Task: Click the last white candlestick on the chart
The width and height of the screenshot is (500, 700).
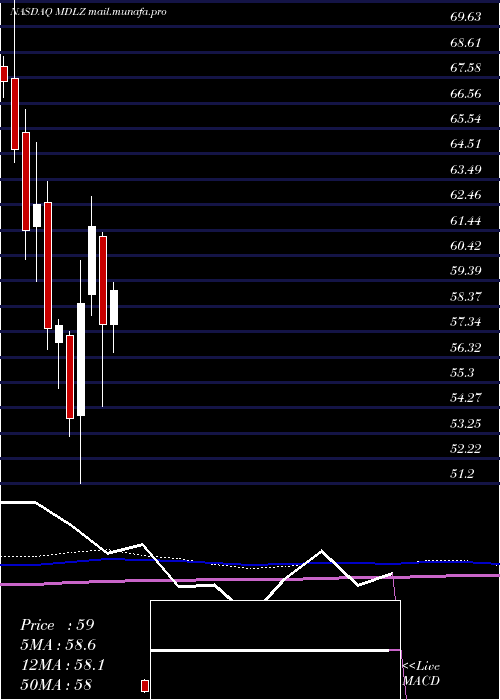Action: point(114,308)
